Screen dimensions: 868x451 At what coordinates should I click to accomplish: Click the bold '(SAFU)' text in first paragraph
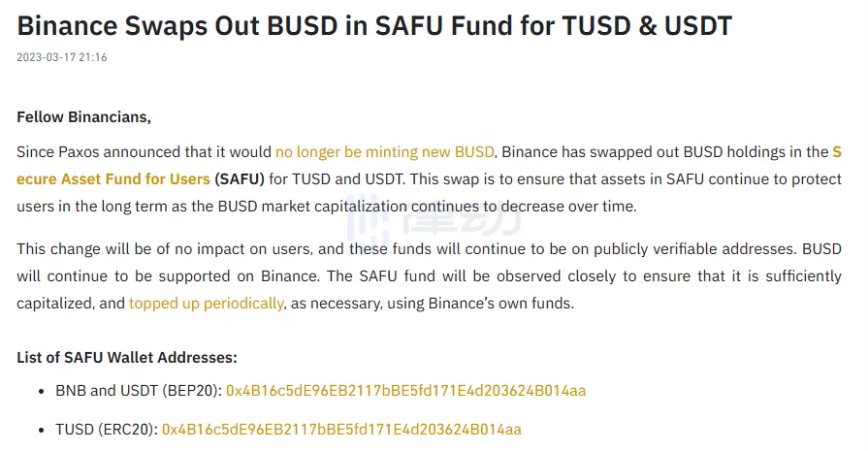click(x=240, y=178)
